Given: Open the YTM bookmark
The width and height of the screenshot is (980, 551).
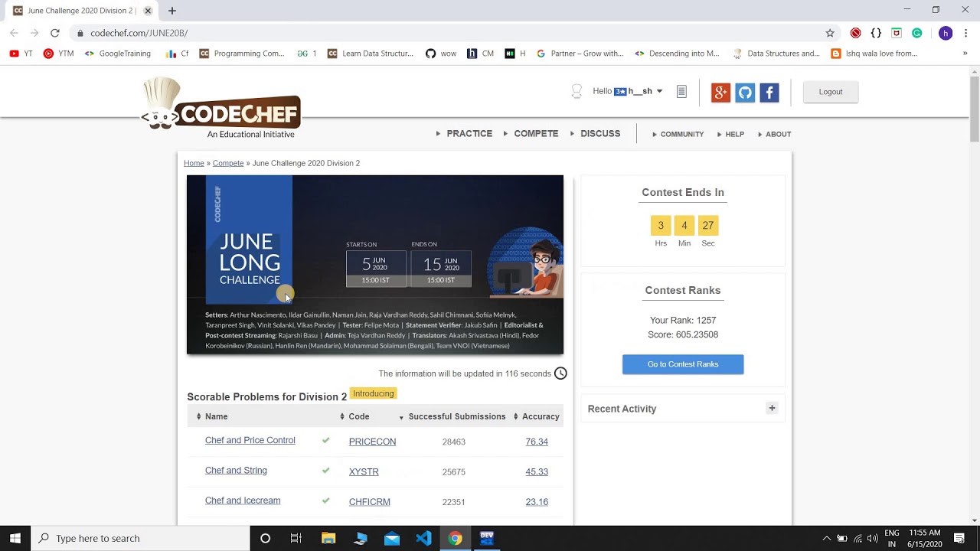Looking at the screenshot, I should point(59,54).
